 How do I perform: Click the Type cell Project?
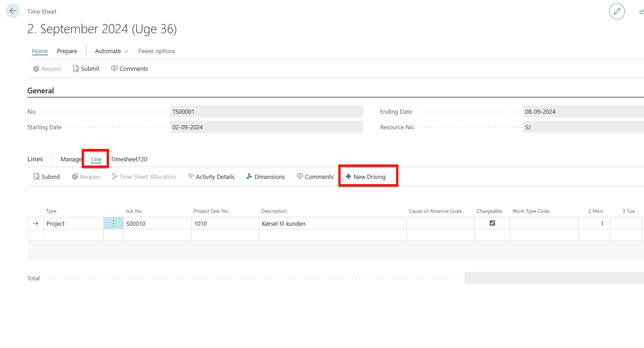point(74,224)
